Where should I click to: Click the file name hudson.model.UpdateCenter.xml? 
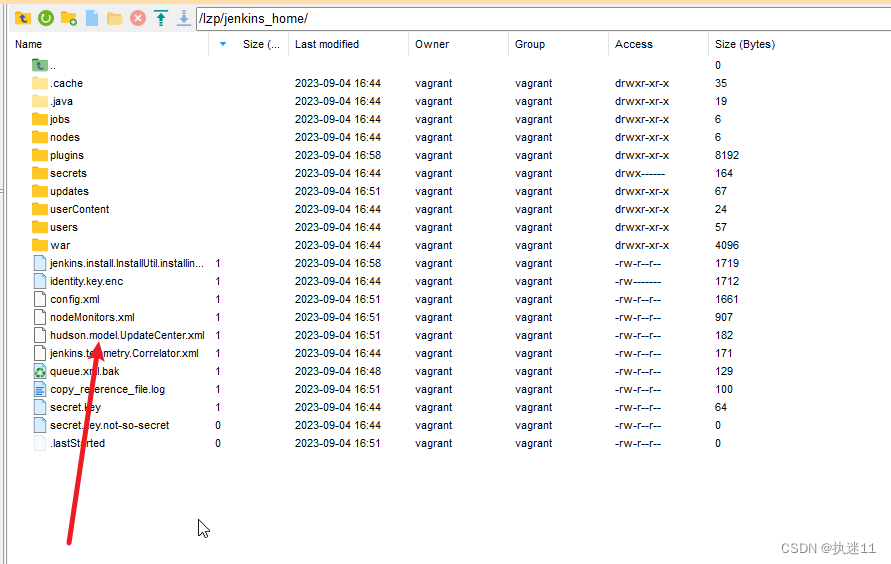127,335
